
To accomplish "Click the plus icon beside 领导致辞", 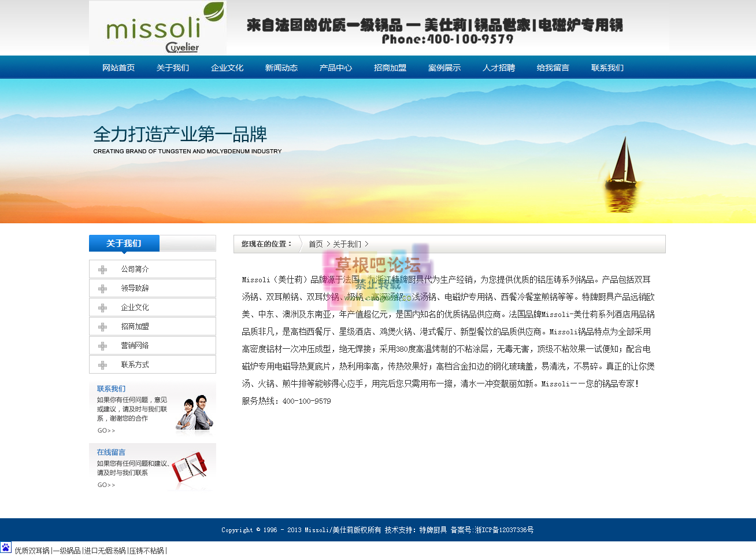I will (x=104, y=287).
